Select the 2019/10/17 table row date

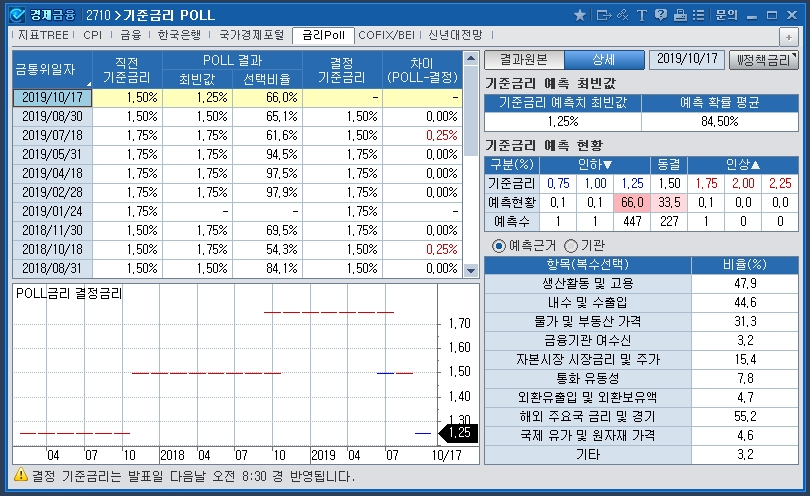click(x=52, y=98)
